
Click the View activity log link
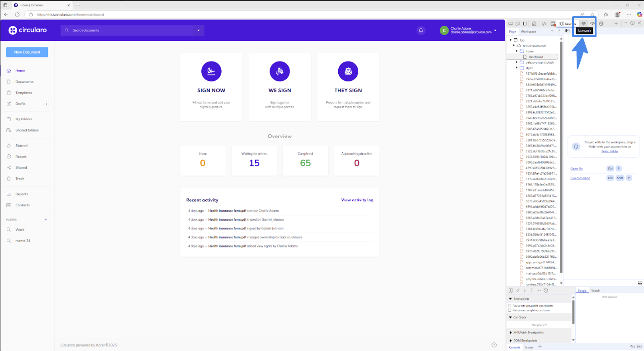(357, 199)
